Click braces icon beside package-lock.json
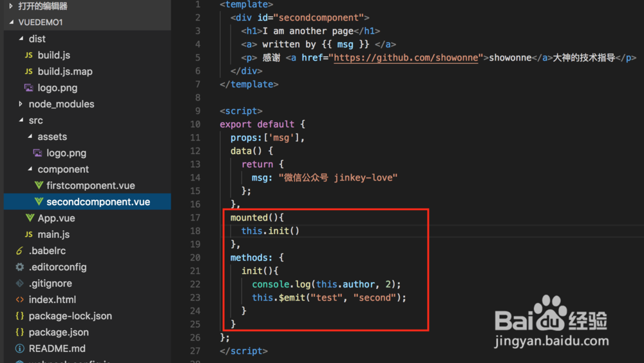This screenshot has width=644, height=363. point(20,316)
